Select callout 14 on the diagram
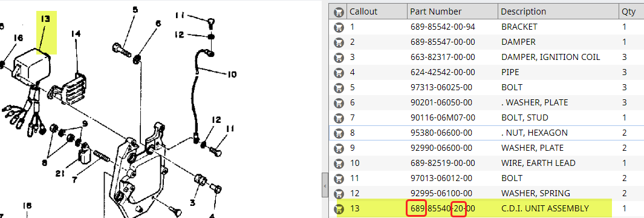 (76, 33)
